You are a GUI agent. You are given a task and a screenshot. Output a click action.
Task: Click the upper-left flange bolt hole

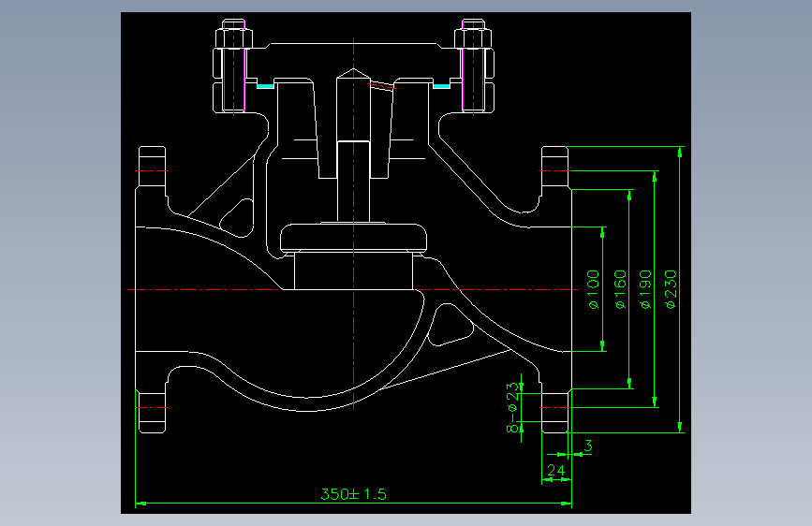152,171
